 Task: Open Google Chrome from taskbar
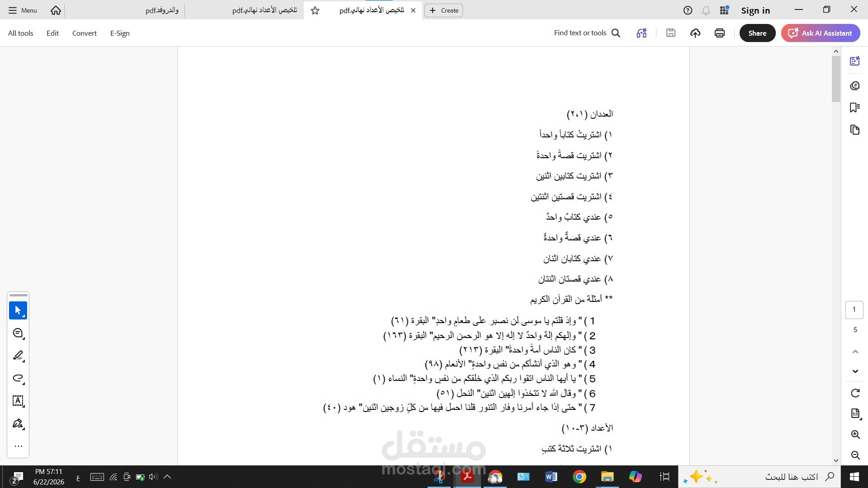(x=579, y=477)
